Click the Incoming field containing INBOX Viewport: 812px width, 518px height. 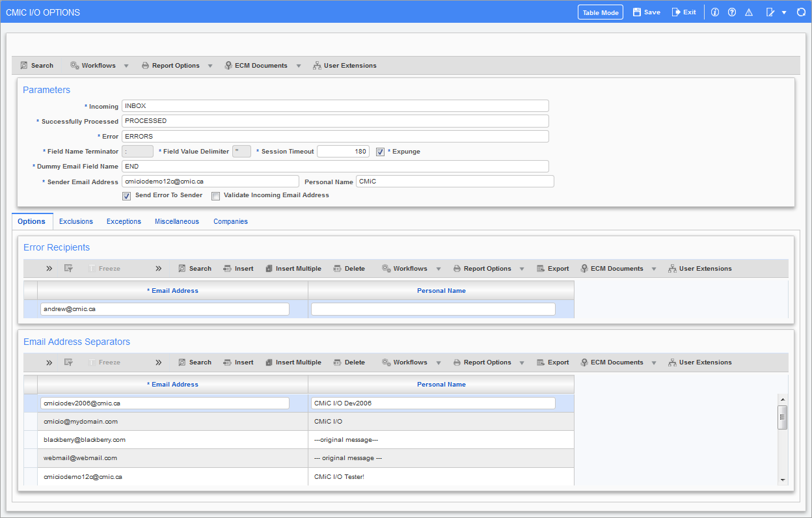335,106
